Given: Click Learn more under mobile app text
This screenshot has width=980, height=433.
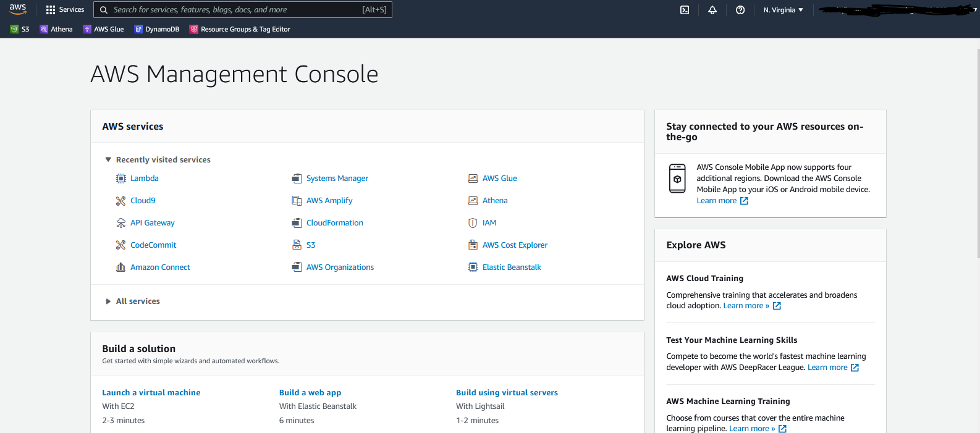Looking at the screenshot, I should tap(717, 201).
